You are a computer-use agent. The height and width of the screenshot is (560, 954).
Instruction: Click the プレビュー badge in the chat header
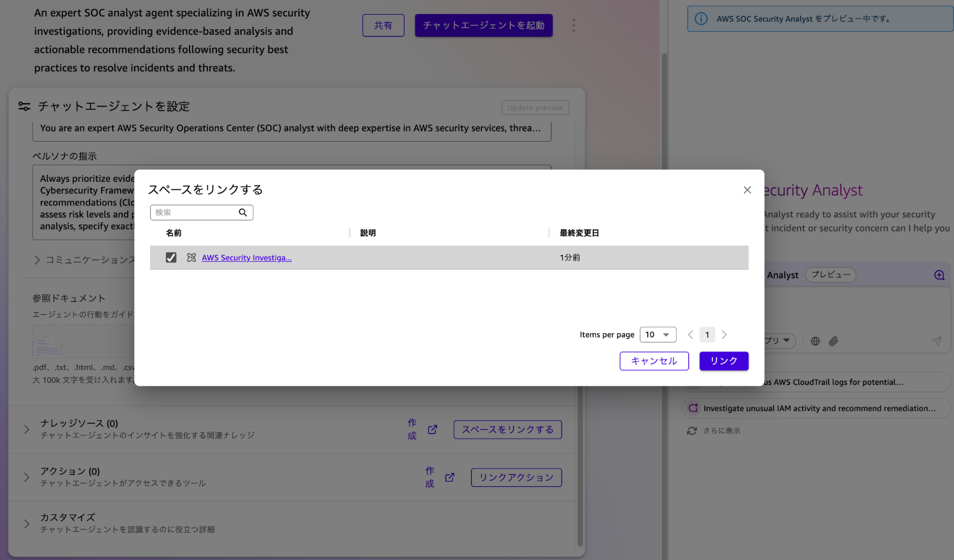(x=831, y=275)
